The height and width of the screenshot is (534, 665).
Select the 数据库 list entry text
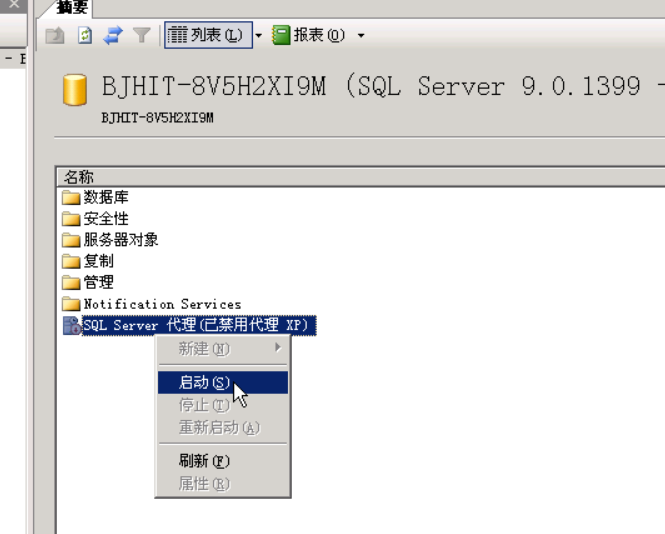(x=106, y=197)
